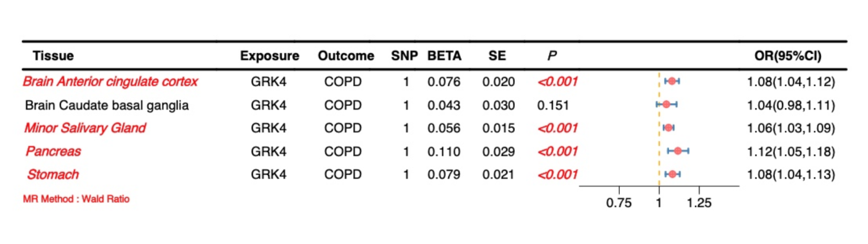Select the italic P column header
Image resolution: width=868 pixels, height=244 pixels.
(x=552, y=56)
